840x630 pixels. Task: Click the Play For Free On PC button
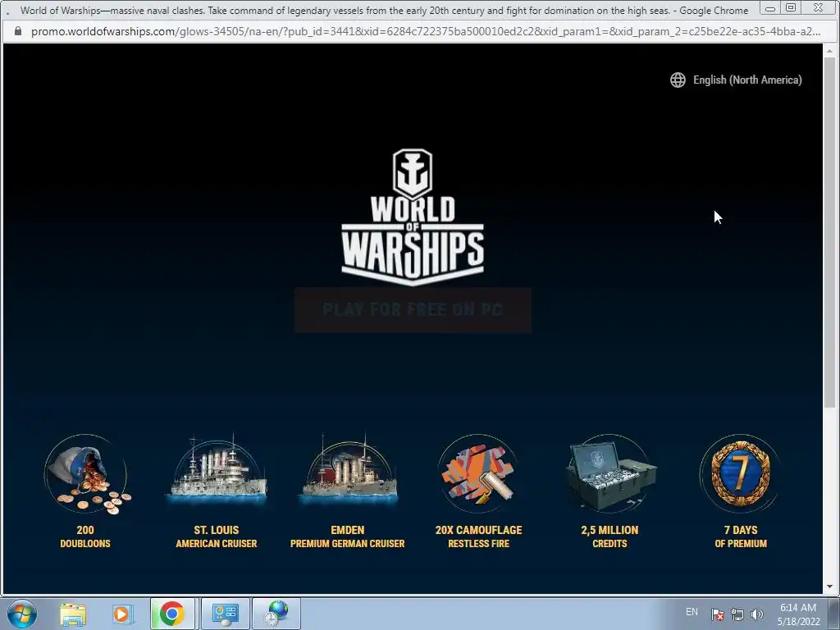pyautogui.click(x=413, y=309)
